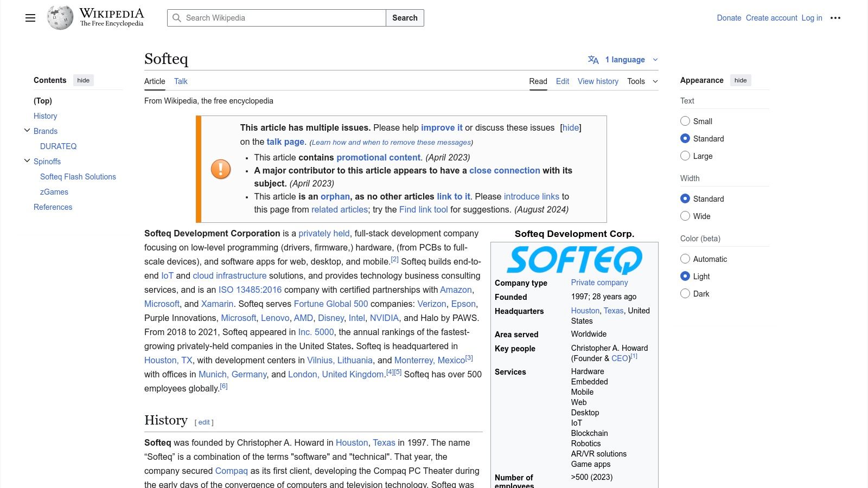
Task: Choose the Wide width radio button
Action: [x=685, y=216]
